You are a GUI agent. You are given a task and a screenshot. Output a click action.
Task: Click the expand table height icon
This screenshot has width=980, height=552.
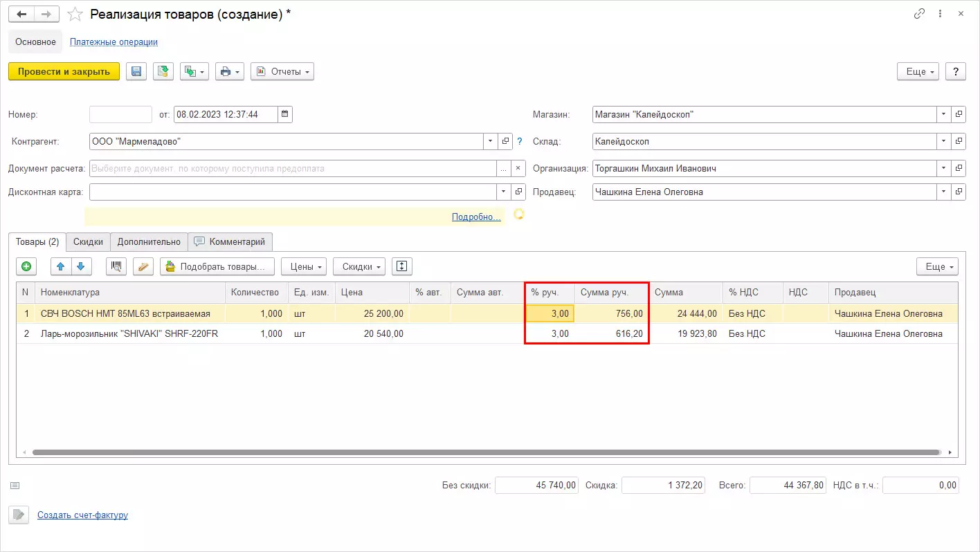[x=402, y=266]
